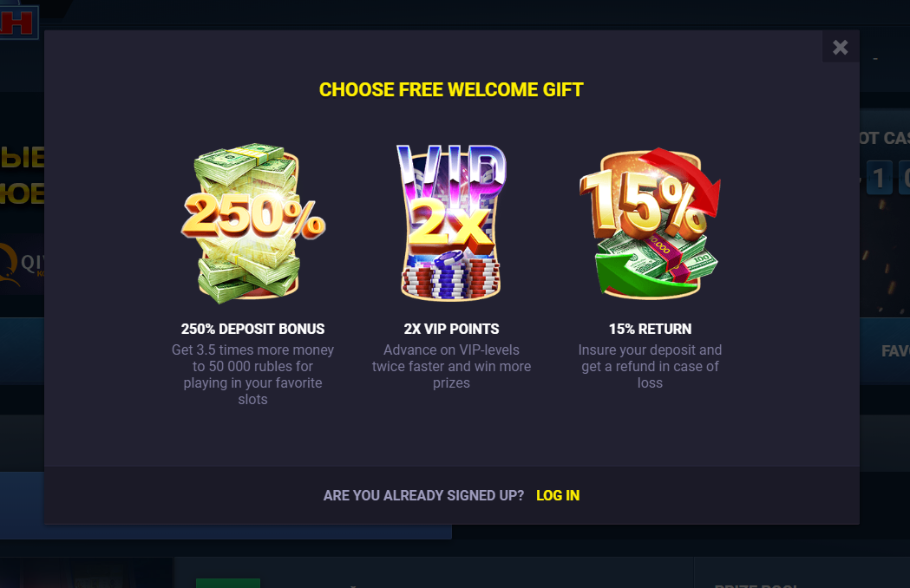
Task: Click the jackpot counter digit 1
Action: click(880, 178)
